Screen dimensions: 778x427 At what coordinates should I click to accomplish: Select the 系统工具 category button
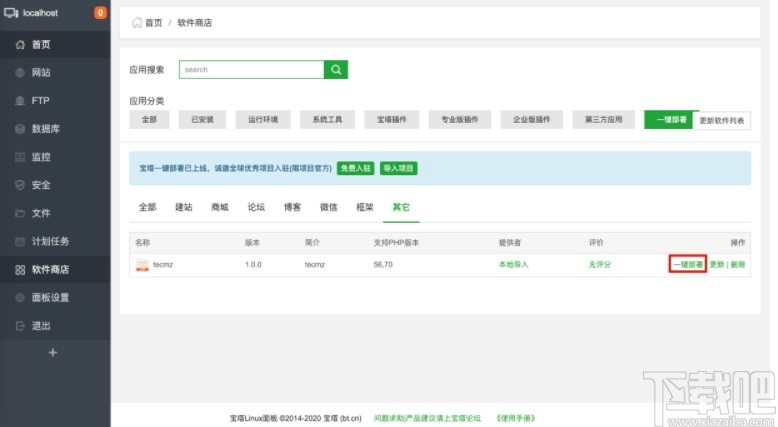click(327, 120)
